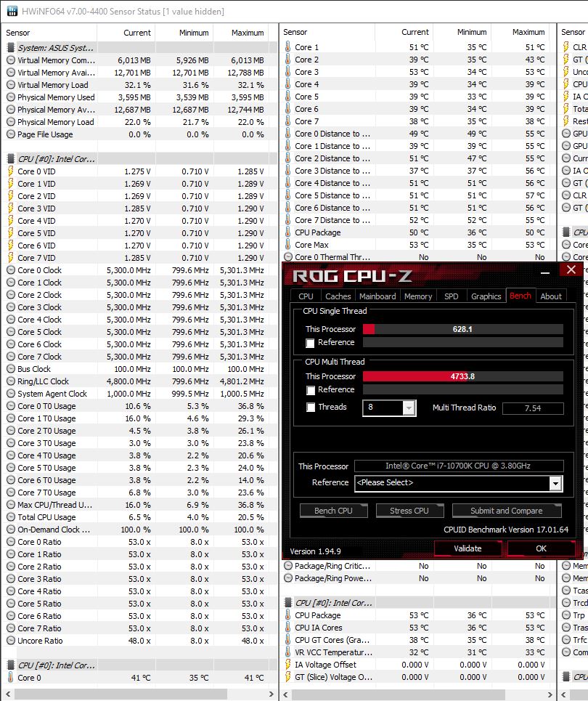Click the Core 7 VID lightning bolt icon

[x=11, y=258]
